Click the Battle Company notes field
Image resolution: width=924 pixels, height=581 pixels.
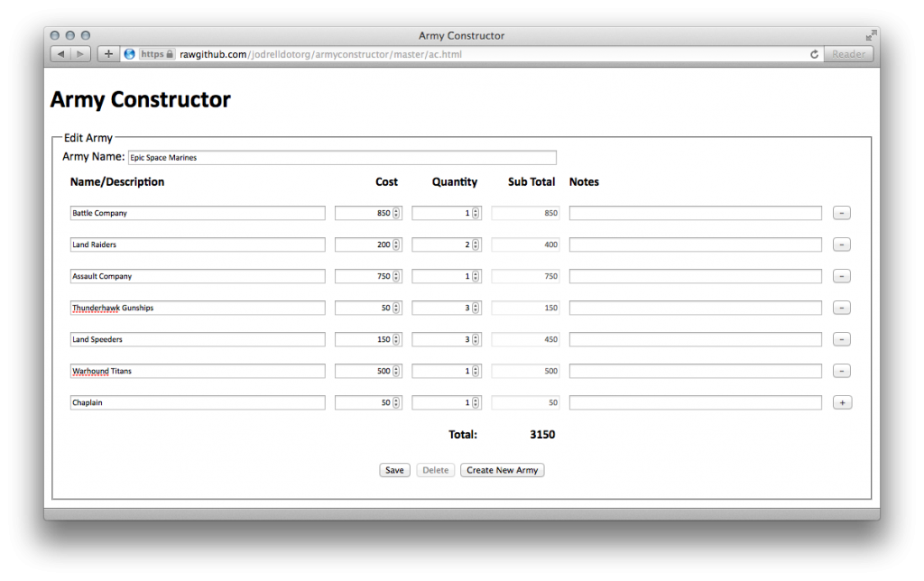pos(696,213)
